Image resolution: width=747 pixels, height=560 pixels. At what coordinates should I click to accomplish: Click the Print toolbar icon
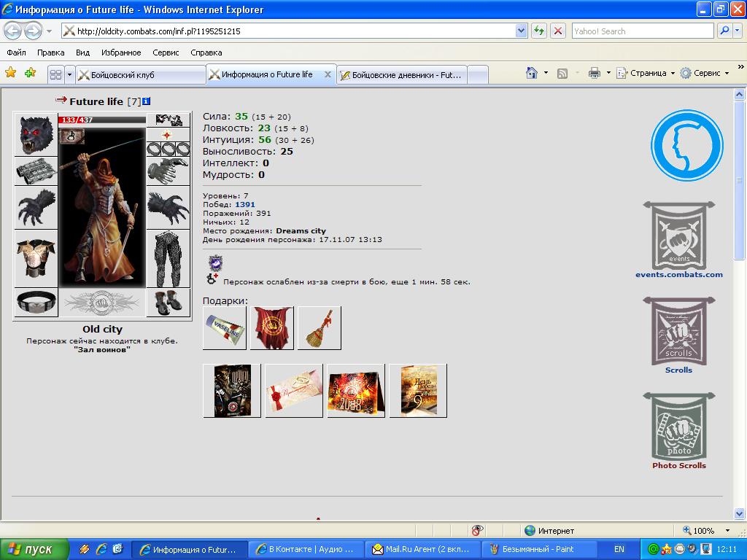point(594,73)
